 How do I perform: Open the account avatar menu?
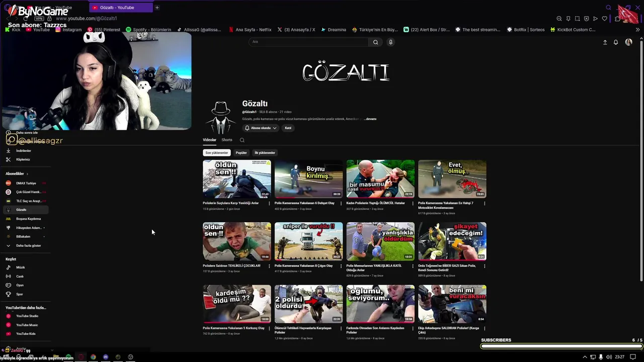pyautogui.click(x=628, y=42)
